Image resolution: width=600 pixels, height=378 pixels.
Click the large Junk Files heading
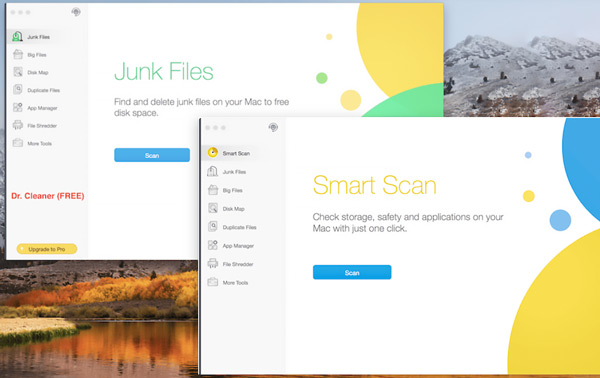click(164, 71)
